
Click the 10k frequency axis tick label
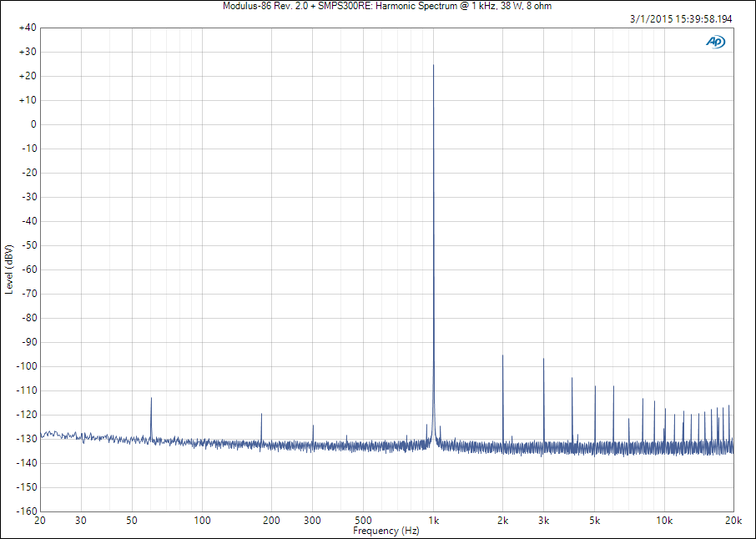tap(664, 521)
